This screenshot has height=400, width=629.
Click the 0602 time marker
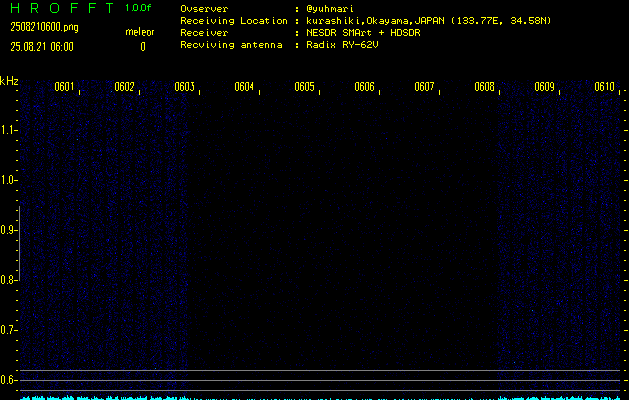click(x=124, y=87)
